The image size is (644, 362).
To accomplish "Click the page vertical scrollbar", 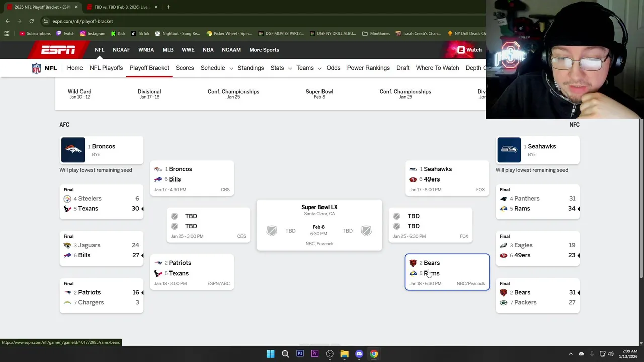I will tap(641, 198).
